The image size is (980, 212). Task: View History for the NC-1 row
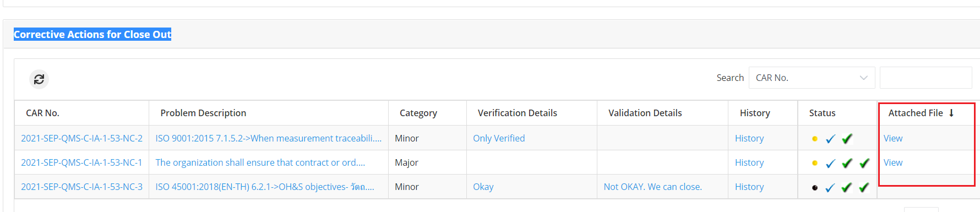point(749,162)
